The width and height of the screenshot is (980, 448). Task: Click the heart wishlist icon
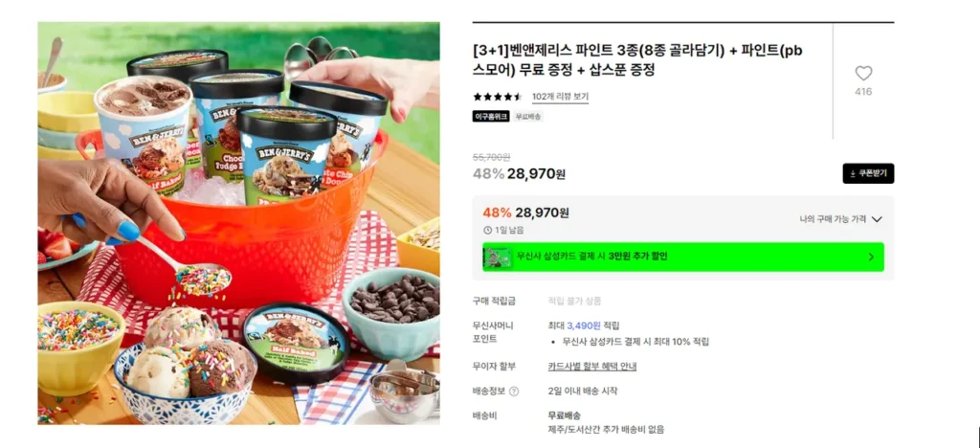(x=863, y=74)
